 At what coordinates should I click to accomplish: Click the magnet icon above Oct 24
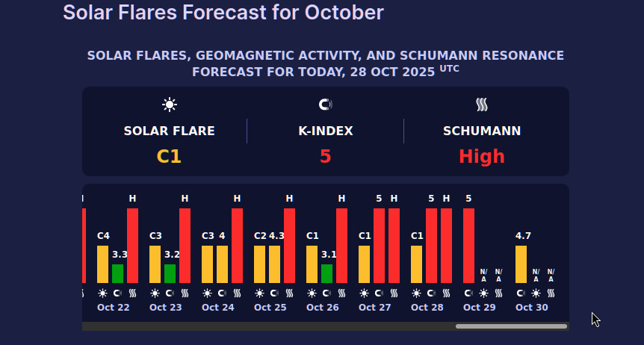[222, 293]
